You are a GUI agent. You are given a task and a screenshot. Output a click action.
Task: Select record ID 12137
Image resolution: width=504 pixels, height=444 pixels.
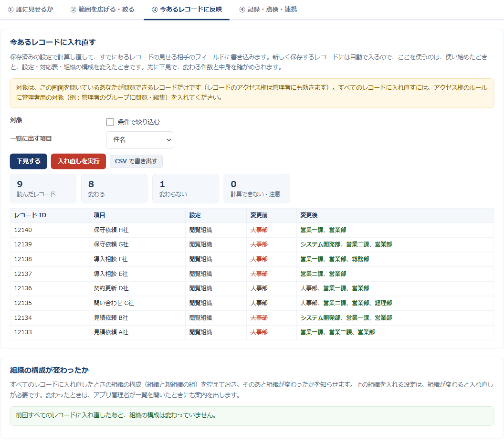pyautogui.click(x=23, y=274)
